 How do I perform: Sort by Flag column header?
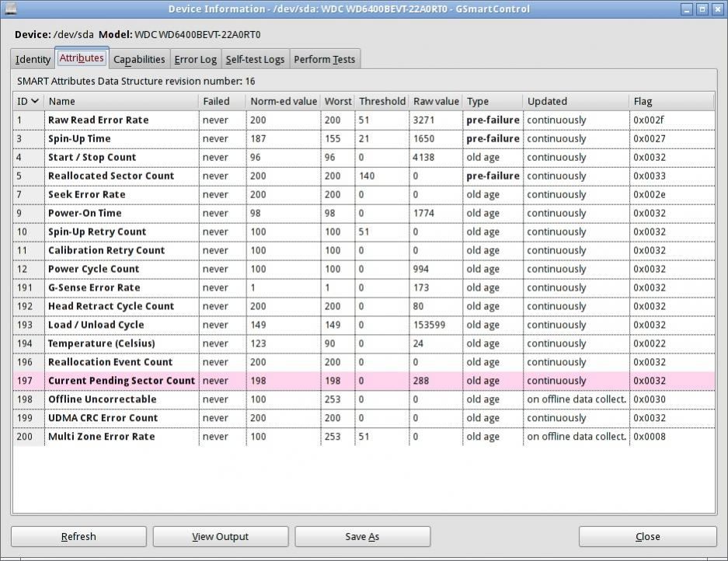click(672, 101)
